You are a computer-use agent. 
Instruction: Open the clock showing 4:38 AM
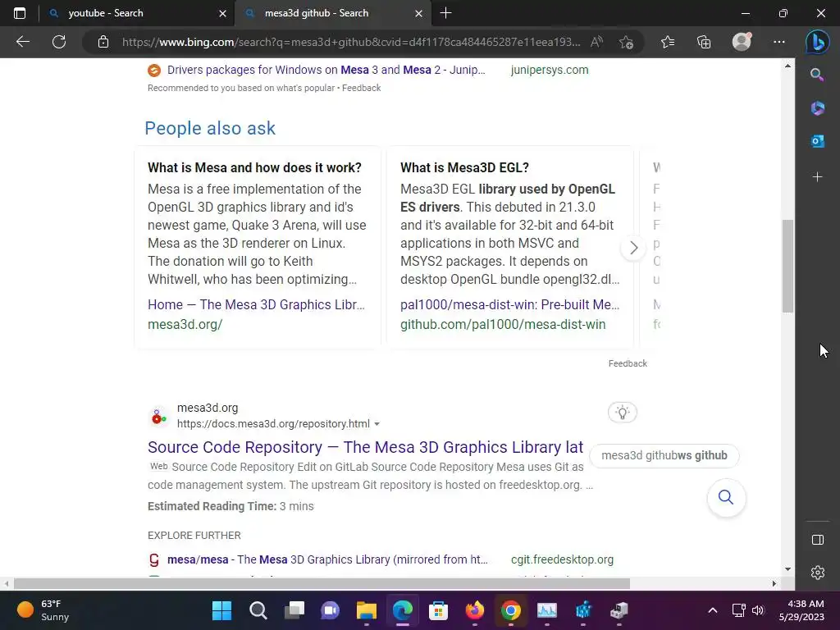coord(801,610)
